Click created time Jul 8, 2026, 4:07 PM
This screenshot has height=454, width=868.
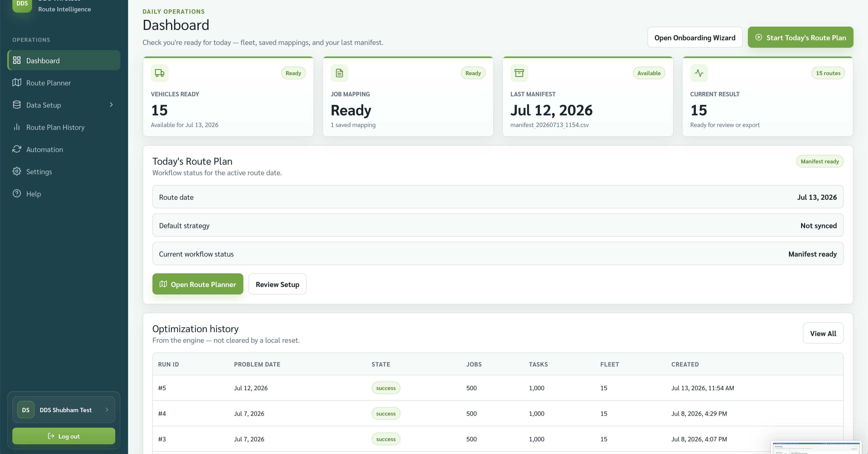pyautogui.click(x=699, y=439)
